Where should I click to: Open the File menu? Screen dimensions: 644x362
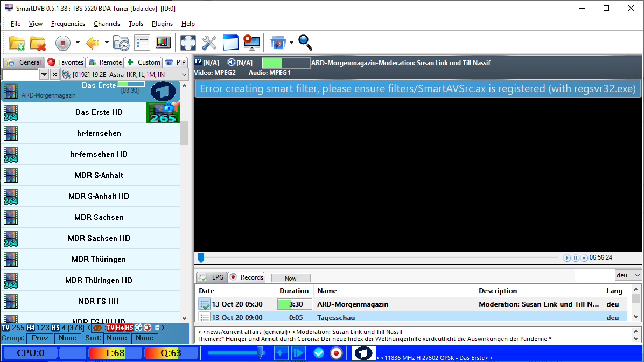16,24
